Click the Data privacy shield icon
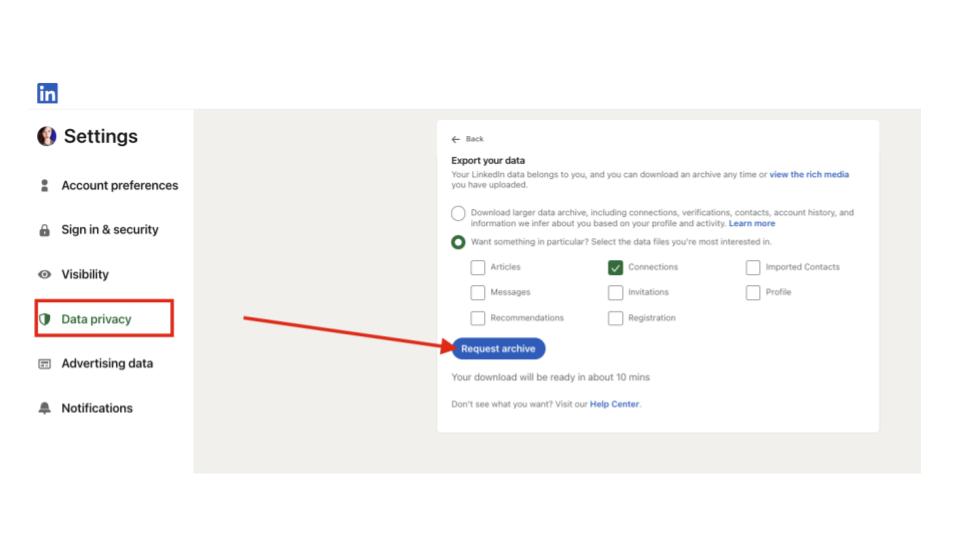960x540 pixels. pos(44,319)
